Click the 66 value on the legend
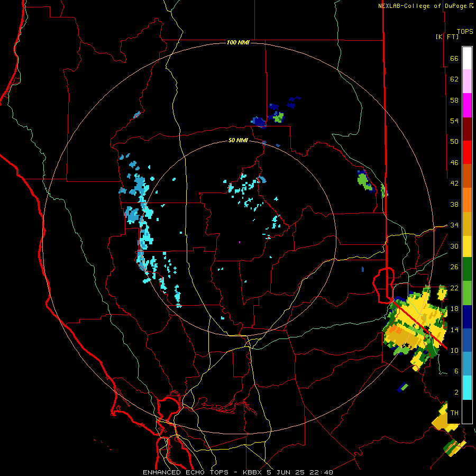Screen dimensions: 476x476 coord(454,59)
